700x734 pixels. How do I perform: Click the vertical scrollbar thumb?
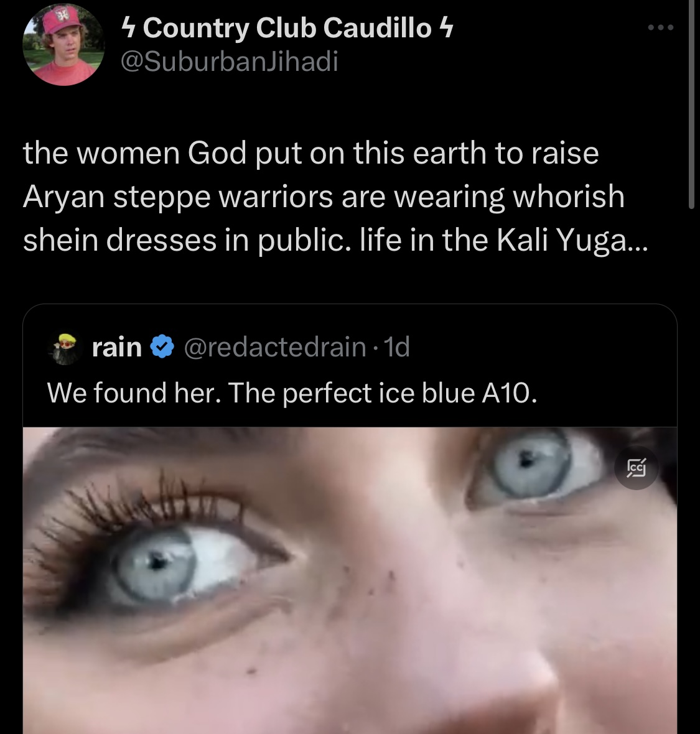point(691,103)
